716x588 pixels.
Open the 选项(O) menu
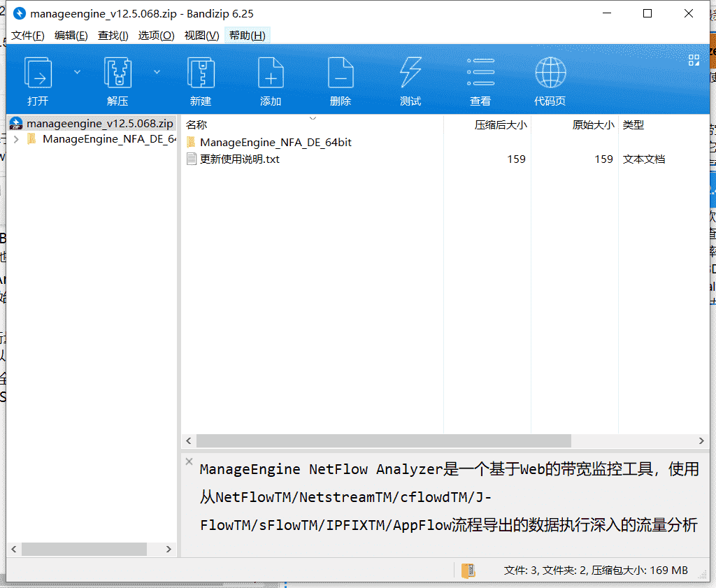(156, 36)
